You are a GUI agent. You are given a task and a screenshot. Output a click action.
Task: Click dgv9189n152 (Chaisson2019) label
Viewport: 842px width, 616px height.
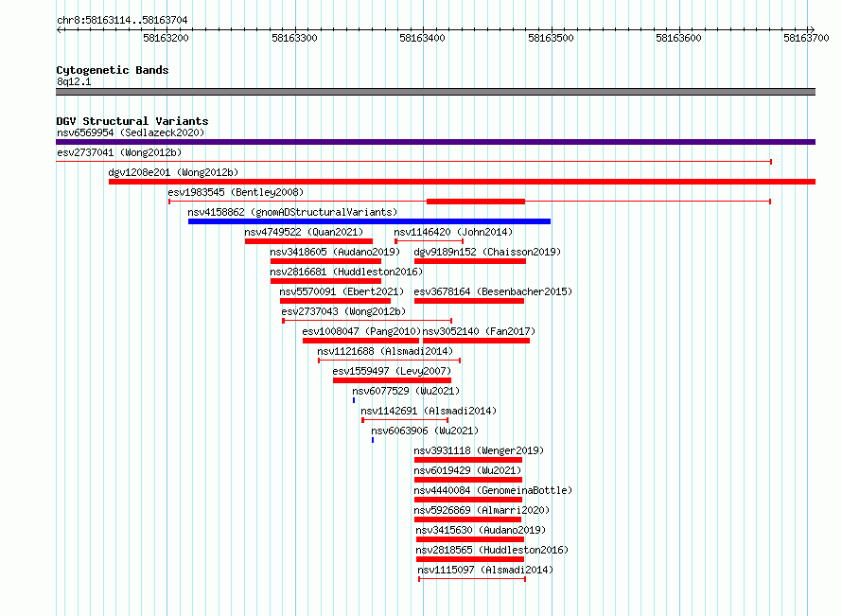pos(487,252)
